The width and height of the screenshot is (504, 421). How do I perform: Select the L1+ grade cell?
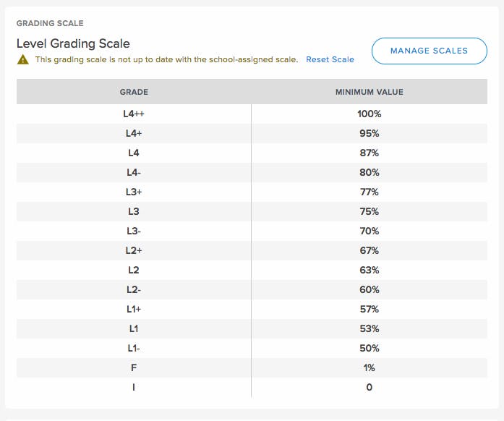coord(134,310)
